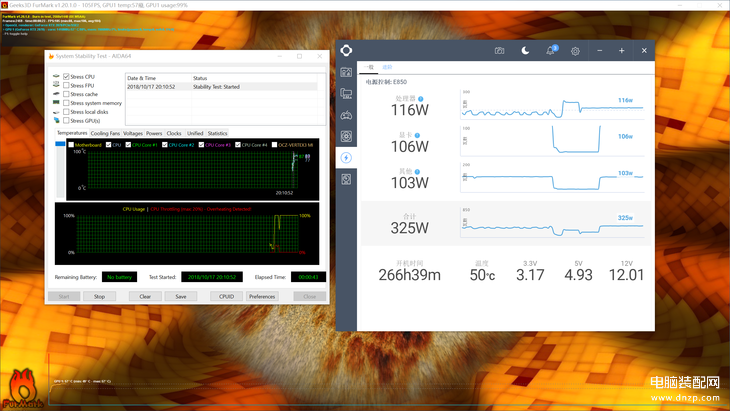Open the camera screenshot icon in power app
This screenshot has width=730, height=411.
click(499, 51)
